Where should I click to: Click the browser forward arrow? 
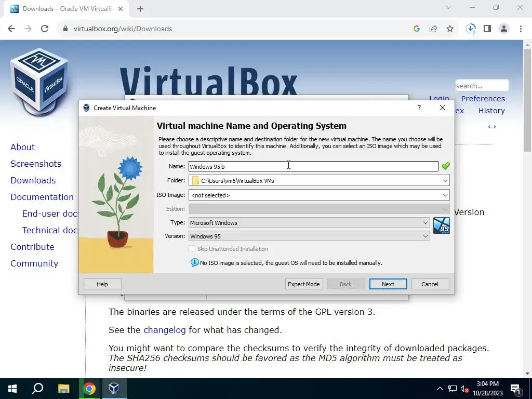(x=28, y=29)
